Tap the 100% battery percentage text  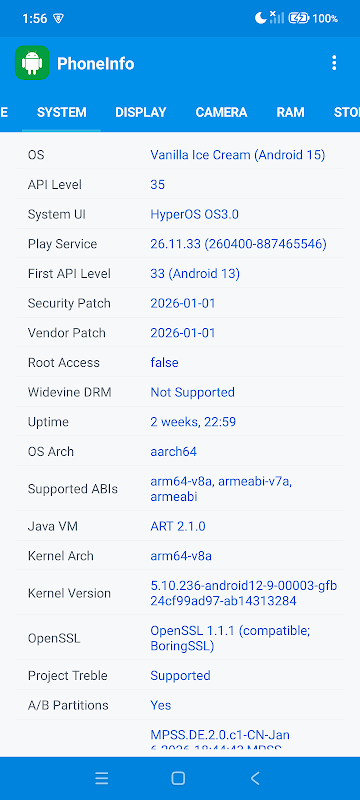click(325, 19)
